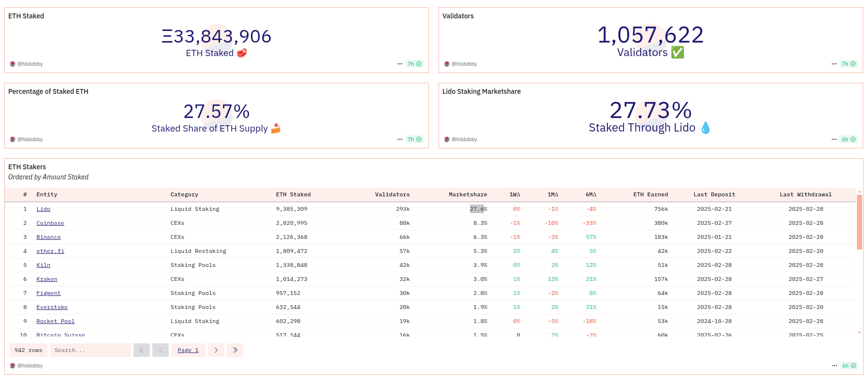
Task: Open the Figment entity link
Action: click(x=49, y=293)
